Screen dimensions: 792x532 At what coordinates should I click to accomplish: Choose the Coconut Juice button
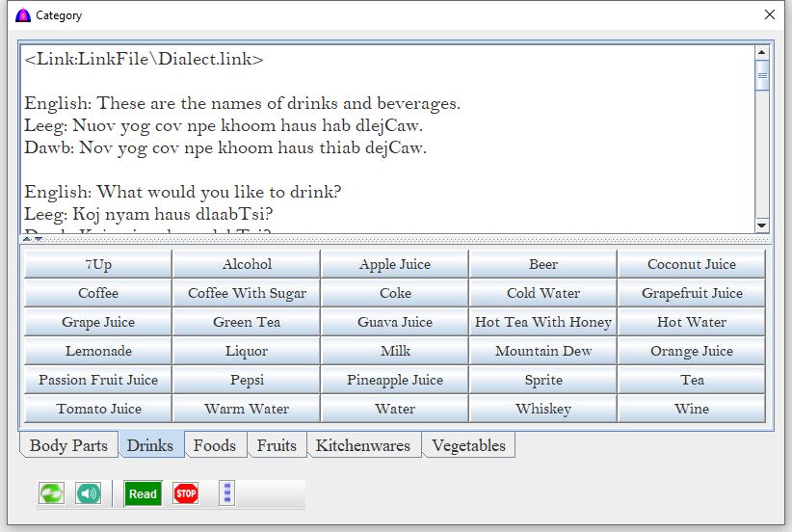pyautogui.click(x=691, y=264)
